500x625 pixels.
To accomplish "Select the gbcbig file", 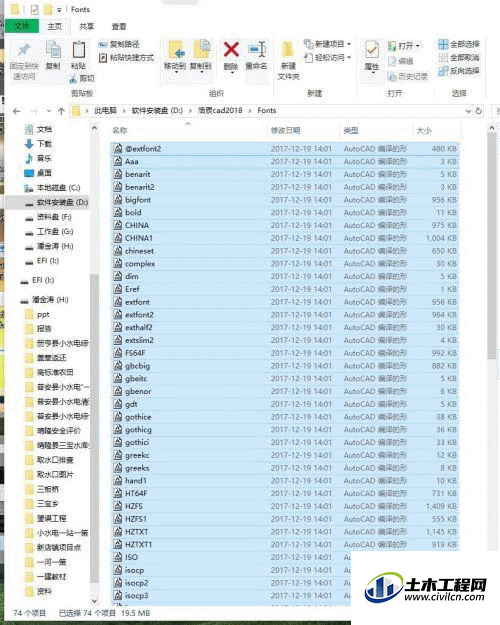I will (x=285, y=366).
